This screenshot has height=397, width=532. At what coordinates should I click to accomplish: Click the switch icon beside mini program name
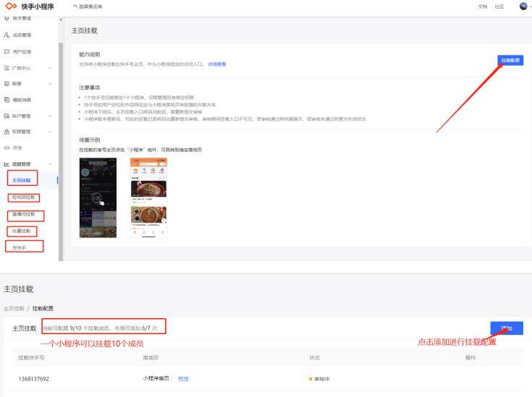click(75, 7)
